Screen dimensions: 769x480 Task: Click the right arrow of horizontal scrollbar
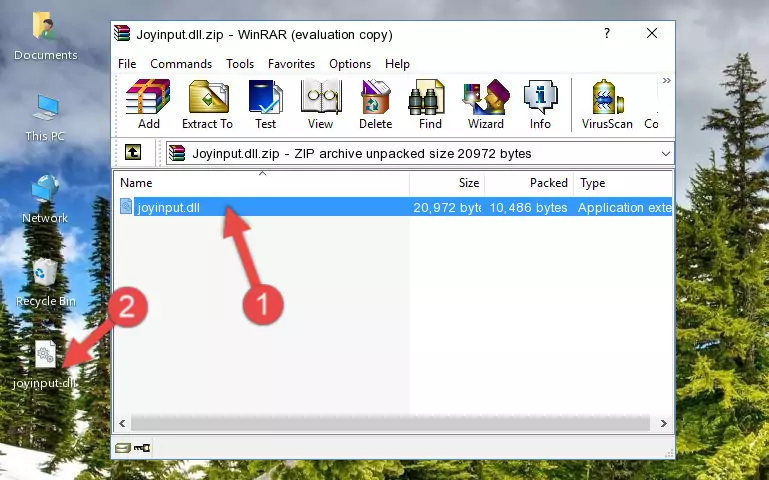tap(664, 423)
